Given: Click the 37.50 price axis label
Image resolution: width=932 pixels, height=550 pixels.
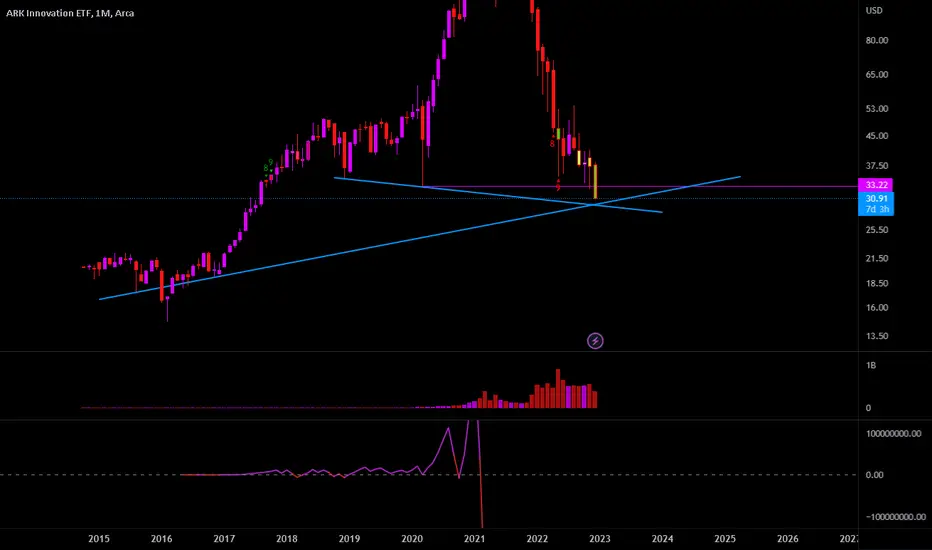Looking at the screenshot, I should coord(877,165).
